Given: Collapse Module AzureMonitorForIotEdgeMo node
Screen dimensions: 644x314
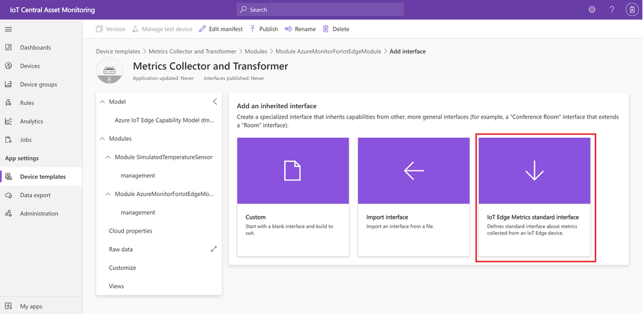Looking at the screenshot, I should [x=108, y=194].
